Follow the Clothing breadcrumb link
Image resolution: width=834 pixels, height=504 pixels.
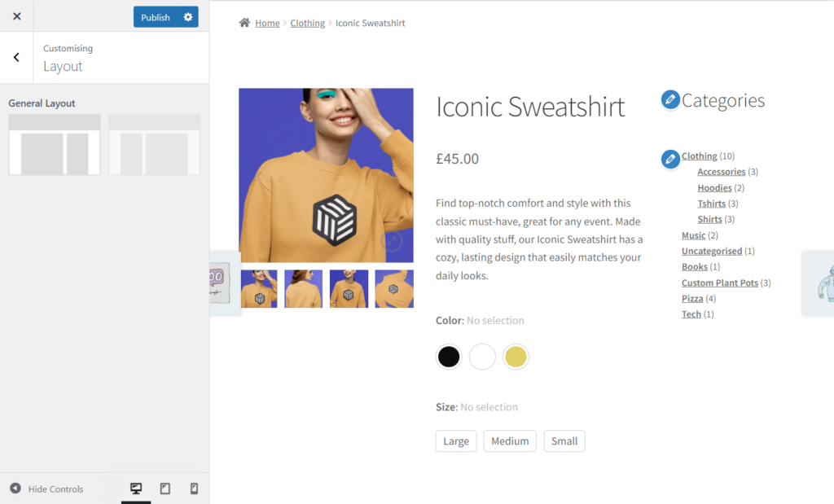307,23
